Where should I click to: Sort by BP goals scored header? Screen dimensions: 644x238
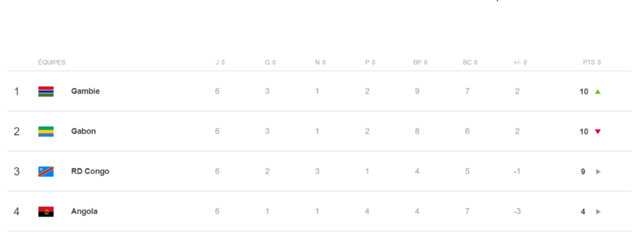pyautogui.click(x=421, y=63)
